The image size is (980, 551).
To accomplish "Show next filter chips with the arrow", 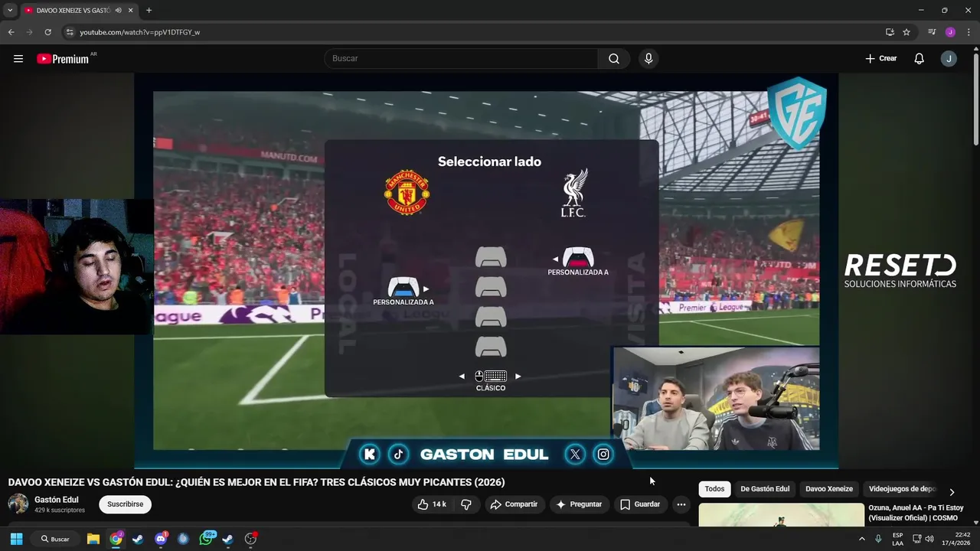I will 952,492.
